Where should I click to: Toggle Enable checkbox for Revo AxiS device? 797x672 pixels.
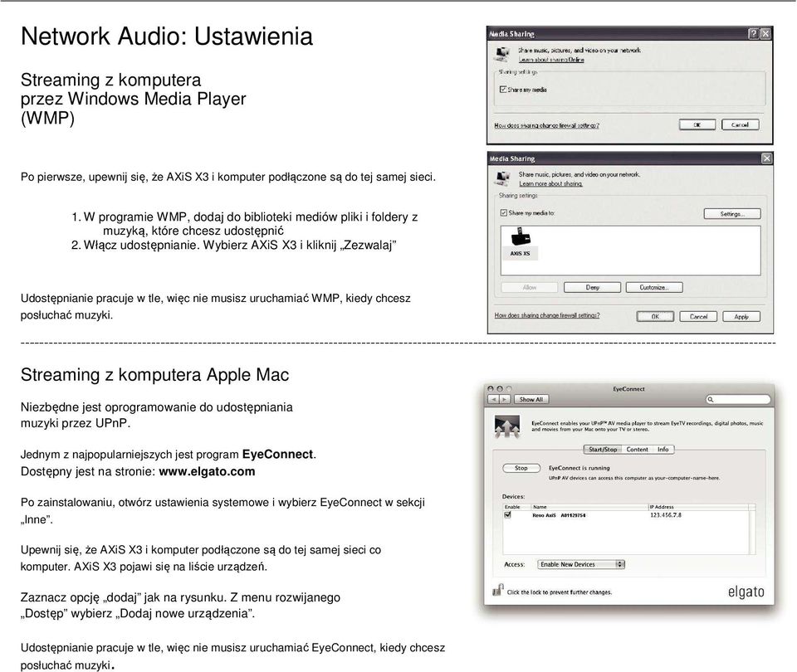(x=507, y=515)
